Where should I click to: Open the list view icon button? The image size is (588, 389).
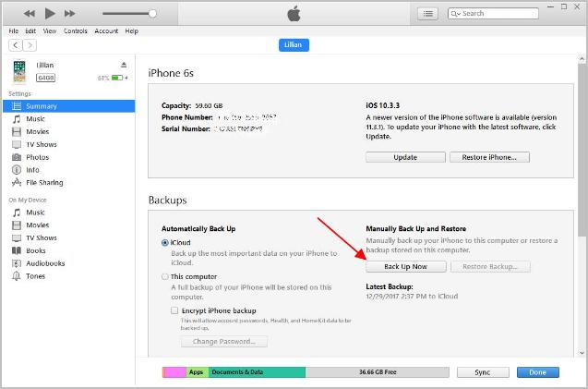(427, 14)
